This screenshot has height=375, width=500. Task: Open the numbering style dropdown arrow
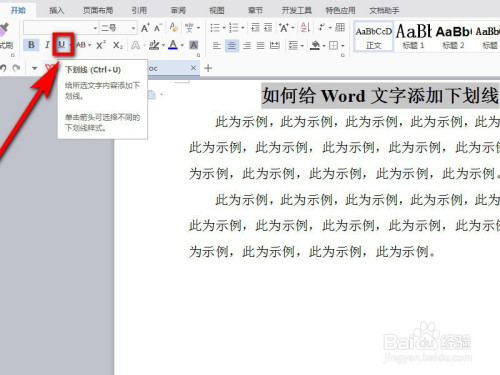pos(243,28)
